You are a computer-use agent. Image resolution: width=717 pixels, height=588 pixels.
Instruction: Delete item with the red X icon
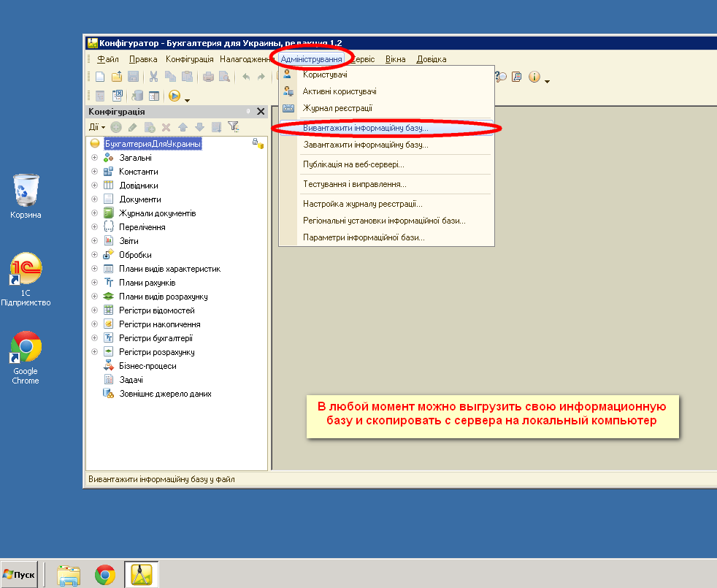click(x=166, y=127)
